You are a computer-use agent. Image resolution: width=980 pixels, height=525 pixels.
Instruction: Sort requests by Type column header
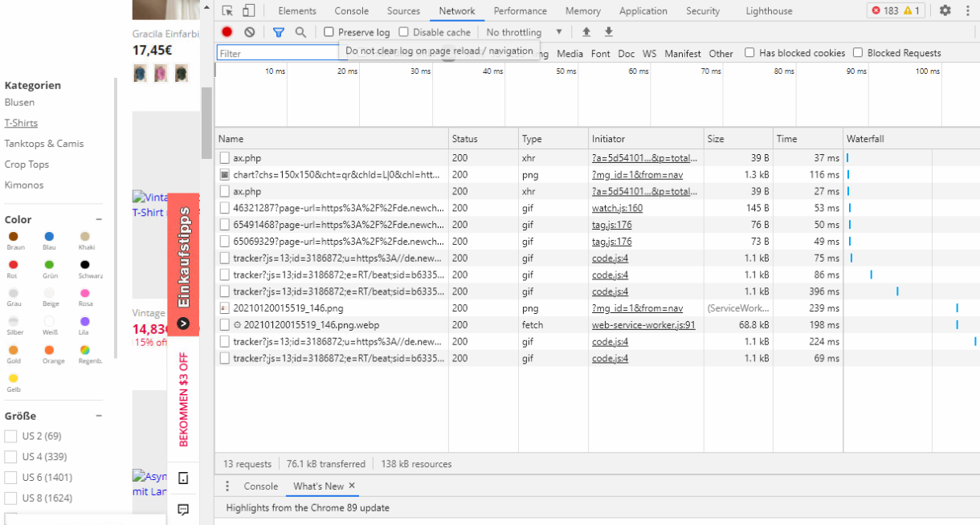pyautogui.click(x=553, y=139)
